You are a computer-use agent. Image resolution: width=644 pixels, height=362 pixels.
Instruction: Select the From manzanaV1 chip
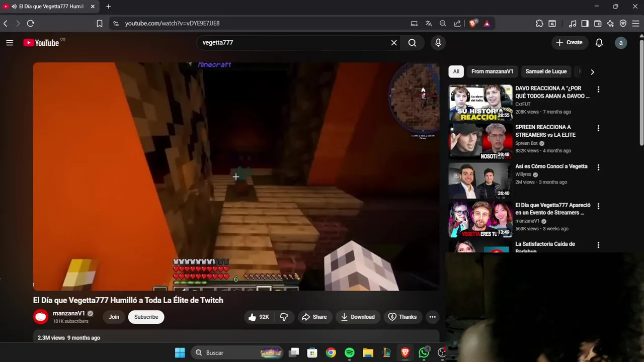click(x=492, y=71)
